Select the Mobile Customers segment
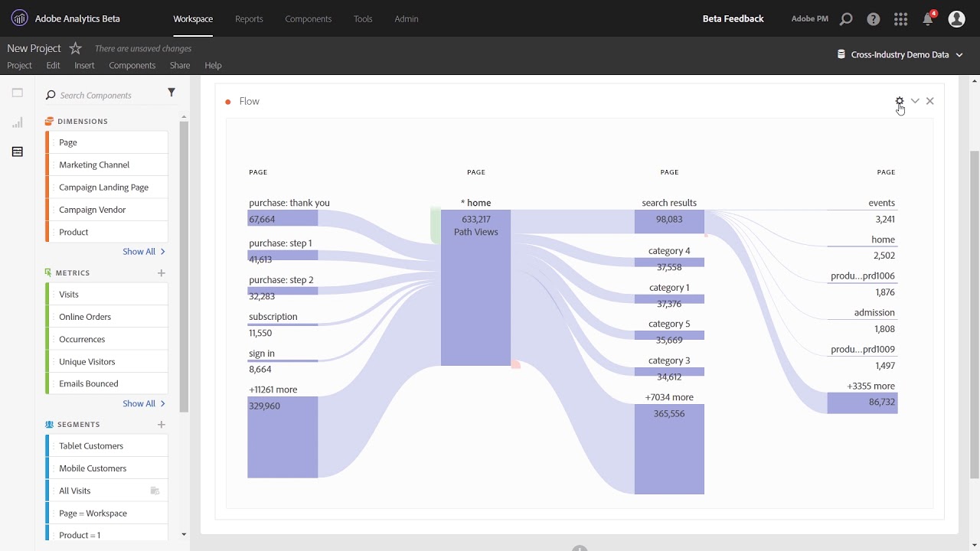The image size is (980, 551). tap(92, 468)
